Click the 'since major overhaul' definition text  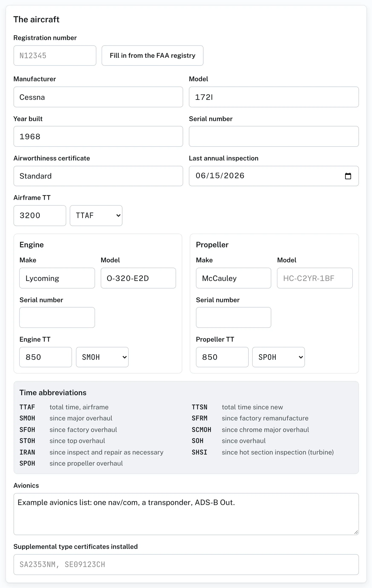pos(81,418)
